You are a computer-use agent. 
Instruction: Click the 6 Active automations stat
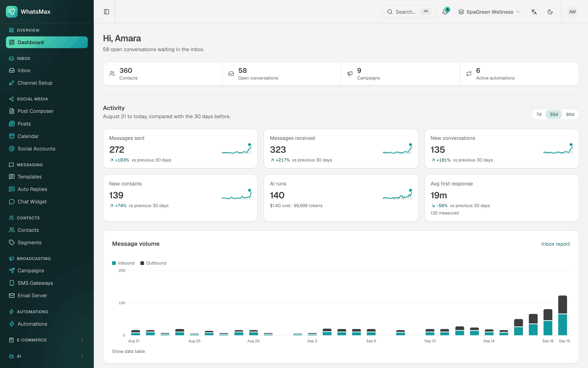tap(519, 74)
